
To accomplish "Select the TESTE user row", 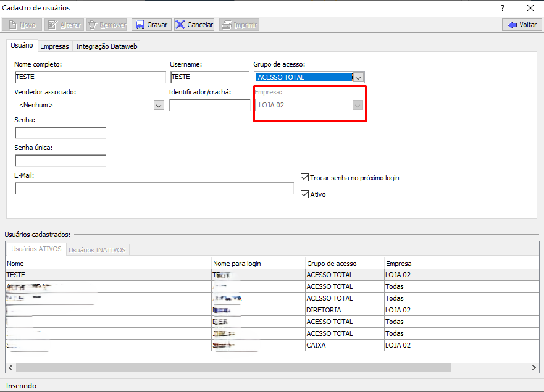I will (272, 275).
